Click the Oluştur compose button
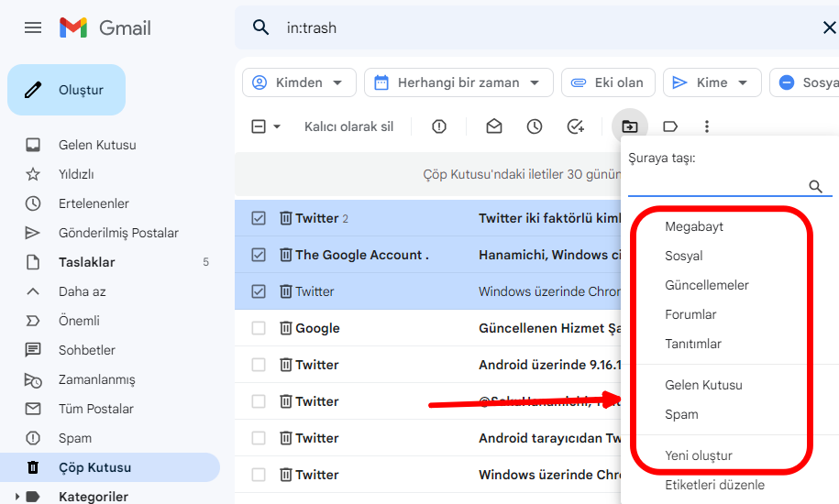Screen dimensions: 839x504 [x=67, y=90]
